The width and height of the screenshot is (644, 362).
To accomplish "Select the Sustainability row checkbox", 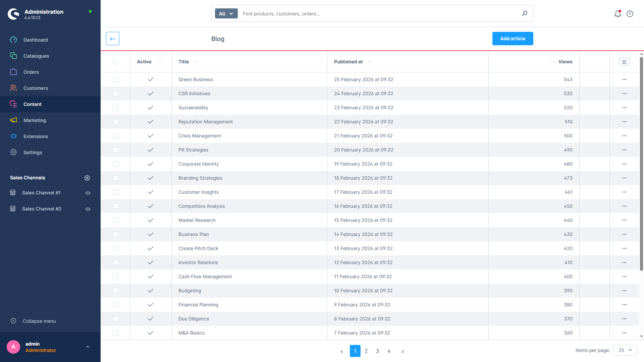I will [x=115, y=108].
